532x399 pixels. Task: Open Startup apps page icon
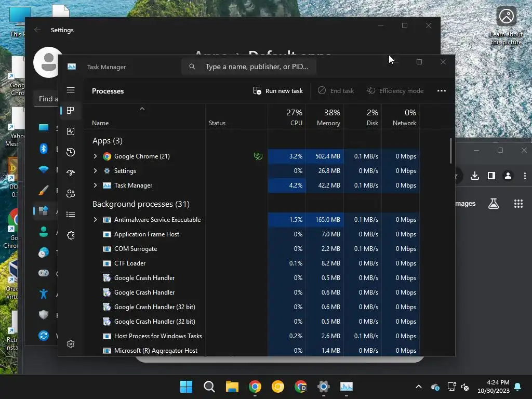click(x=71, y=172)
